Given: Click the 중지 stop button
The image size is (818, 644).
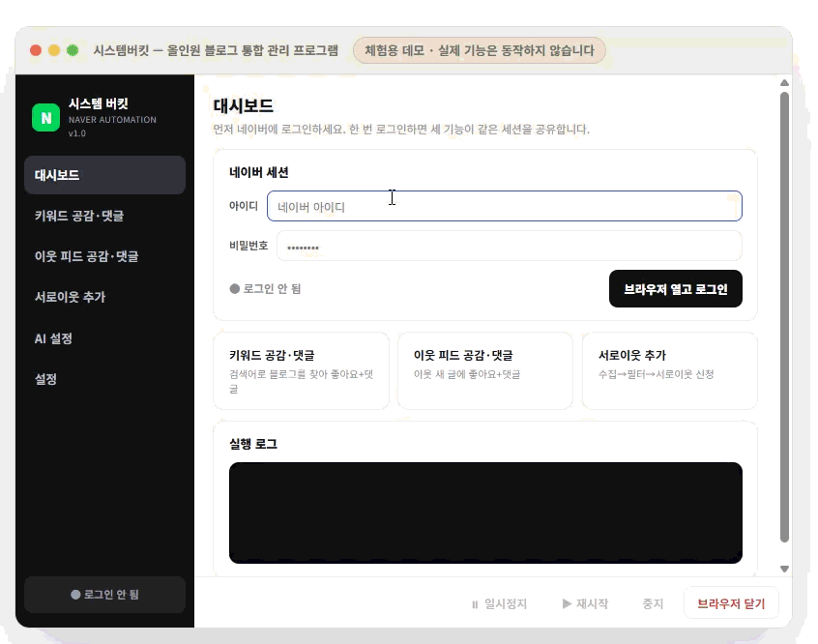Looking at the screenshot, I should [653, 603].
